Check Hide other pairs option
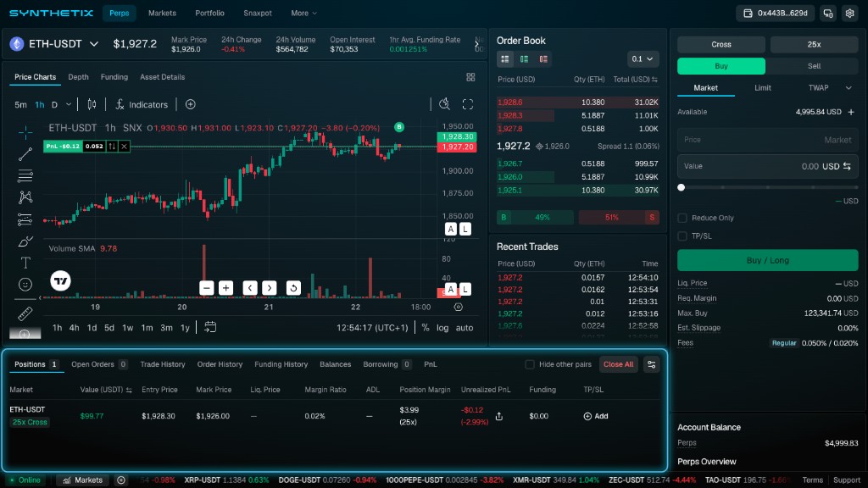 point(530,364)
